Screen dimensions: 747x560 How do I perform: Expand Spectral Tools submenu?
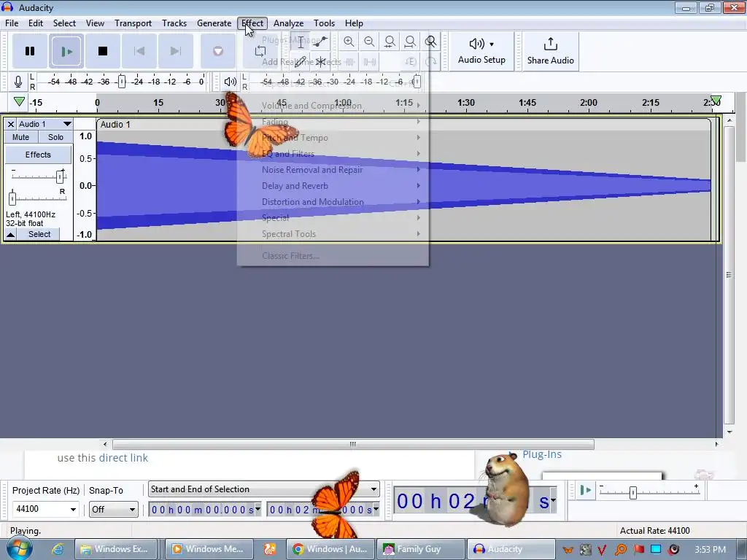coord(333,234)
